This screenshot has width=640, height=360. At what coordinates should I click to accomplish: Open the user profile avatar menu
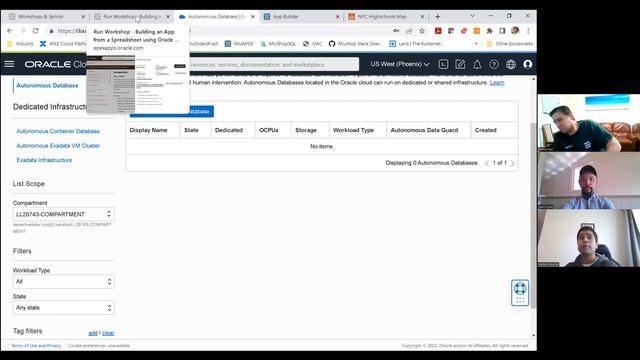[528, 64]
